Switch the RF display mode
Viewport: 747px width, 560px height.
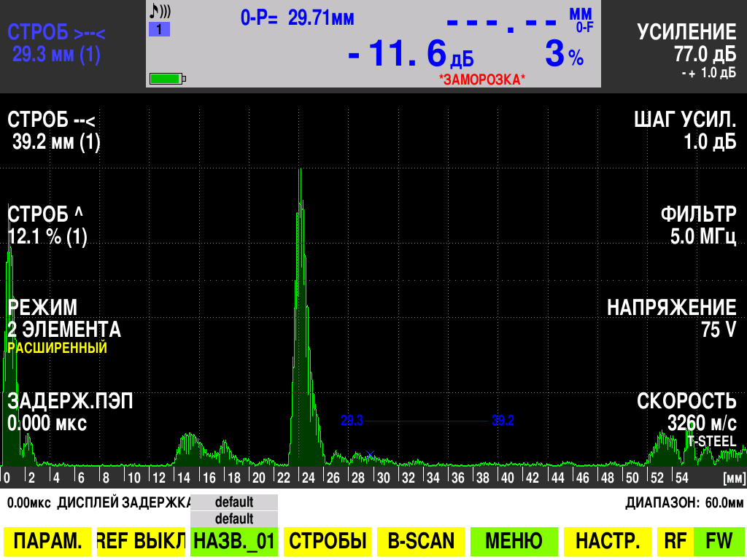pos(676,542)
